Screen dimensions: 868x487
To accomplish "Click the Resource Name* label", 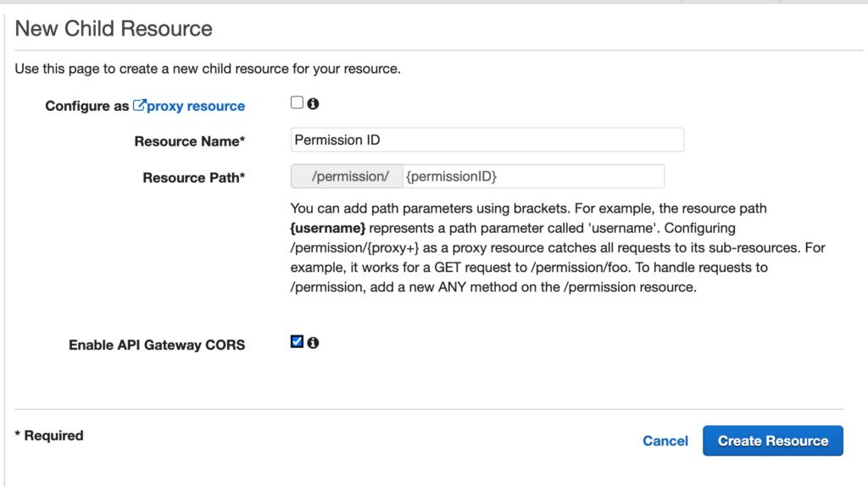I will 189,141.
